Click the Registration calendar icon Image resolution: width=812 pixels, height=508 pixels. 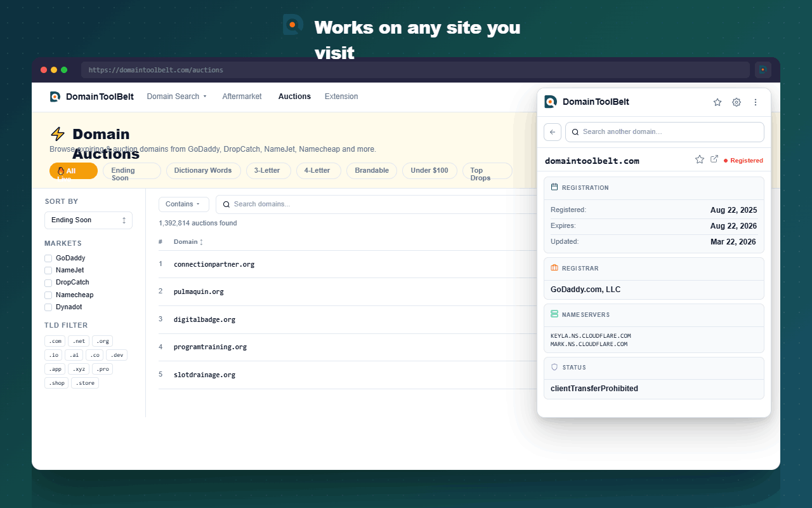click(x=554, y=187)
